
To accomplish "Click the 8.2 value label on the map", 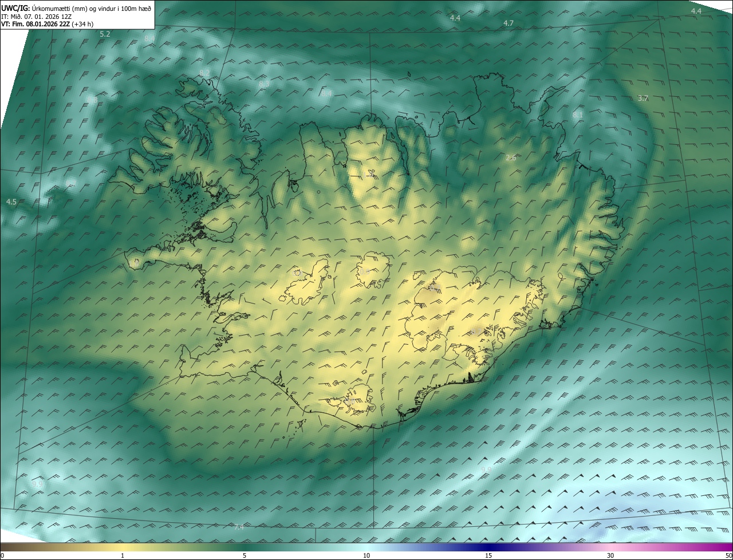I will [x=204, y=72].
